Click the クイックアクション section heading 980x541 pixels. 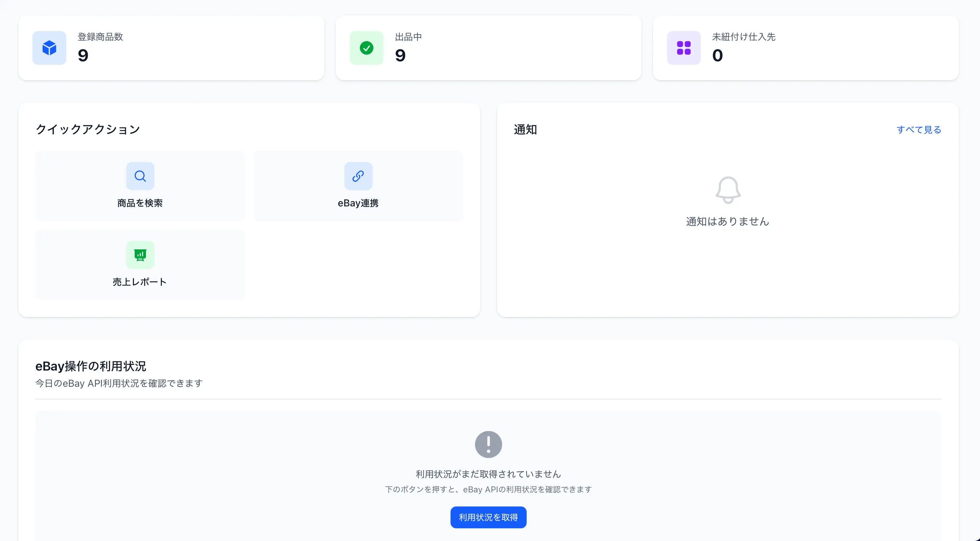pos(88,129)
